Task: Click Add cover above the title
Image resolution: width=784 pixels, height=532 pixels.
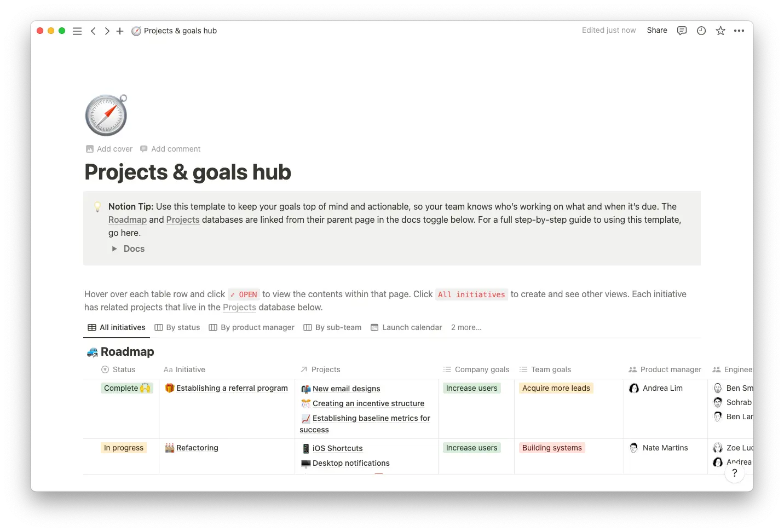Action: point(109,149)
